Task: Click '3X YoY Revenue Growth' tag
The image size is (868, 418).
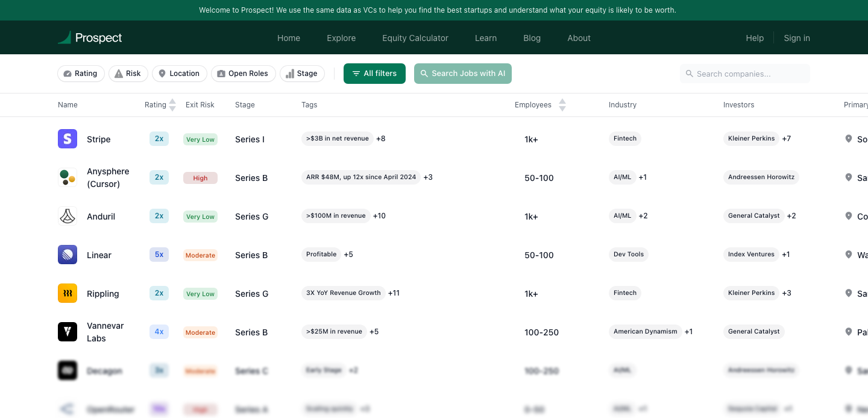Action: tap(344, 293)
